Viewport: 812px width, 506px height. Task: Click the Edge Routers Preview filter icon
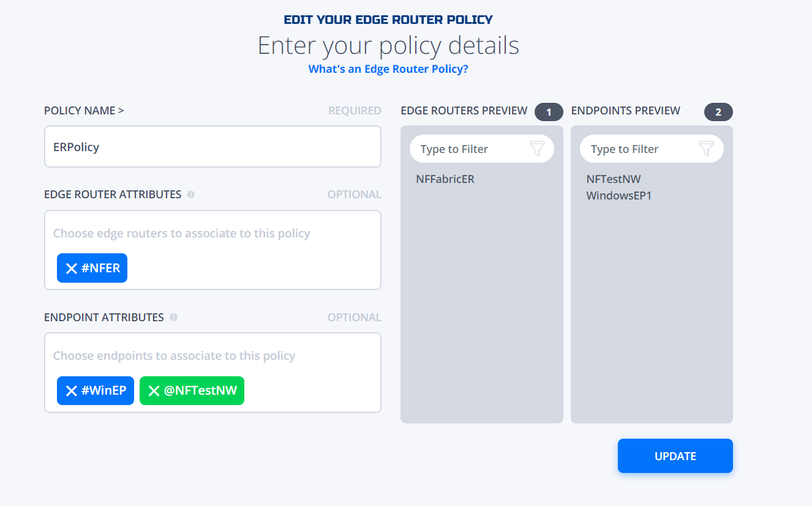pyautogui.click(x=536, y=149)
